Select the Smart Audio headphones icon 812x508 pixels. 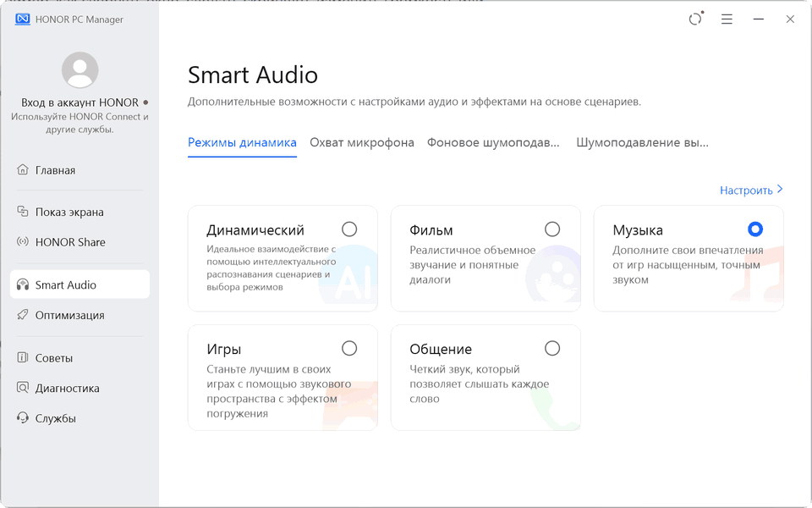(x=22, y=284)
